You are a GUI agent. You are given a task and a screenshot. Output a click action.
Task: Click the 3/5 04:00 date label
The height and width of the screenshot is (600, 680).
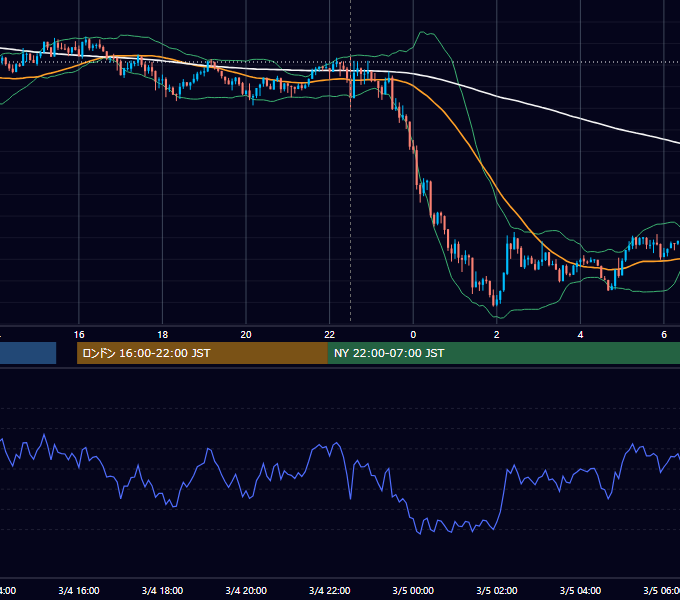[580, 590]
